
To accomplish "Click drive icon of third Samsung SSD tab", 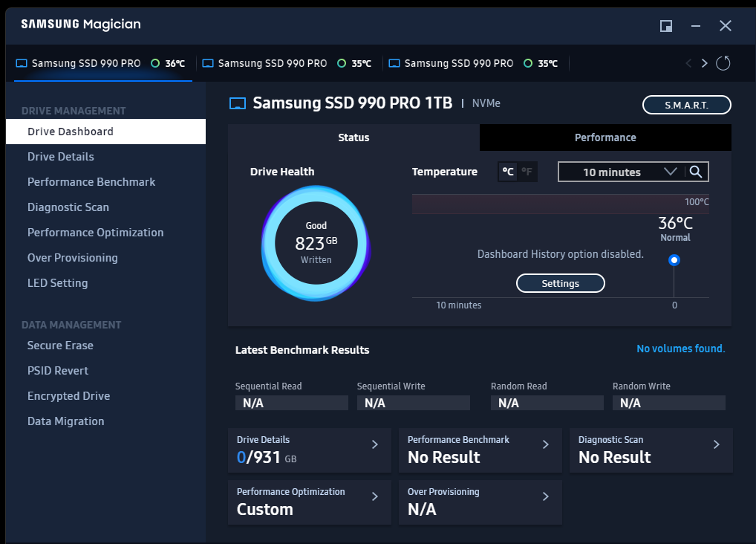I will pos(394,63).
